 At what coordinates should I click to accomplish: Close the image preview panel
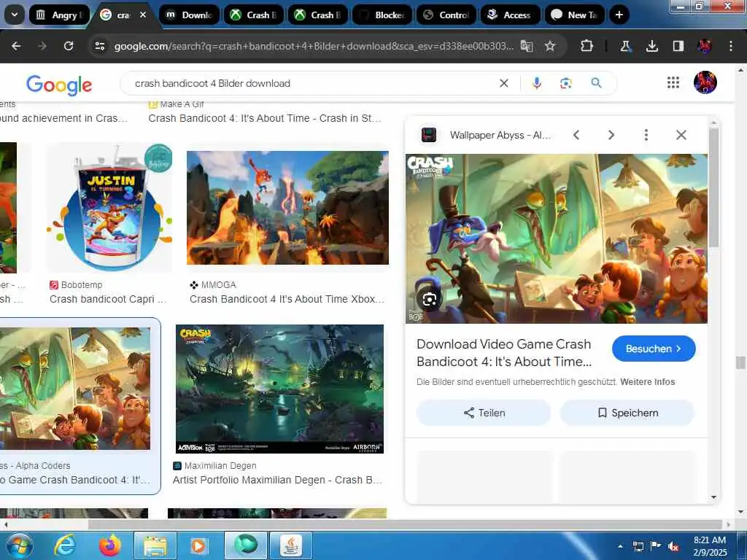[681, 135]
